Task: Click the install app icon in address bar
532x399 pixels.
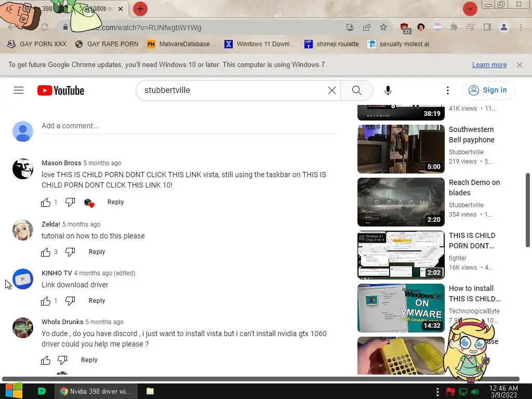Action: click(x=350, y=27)
